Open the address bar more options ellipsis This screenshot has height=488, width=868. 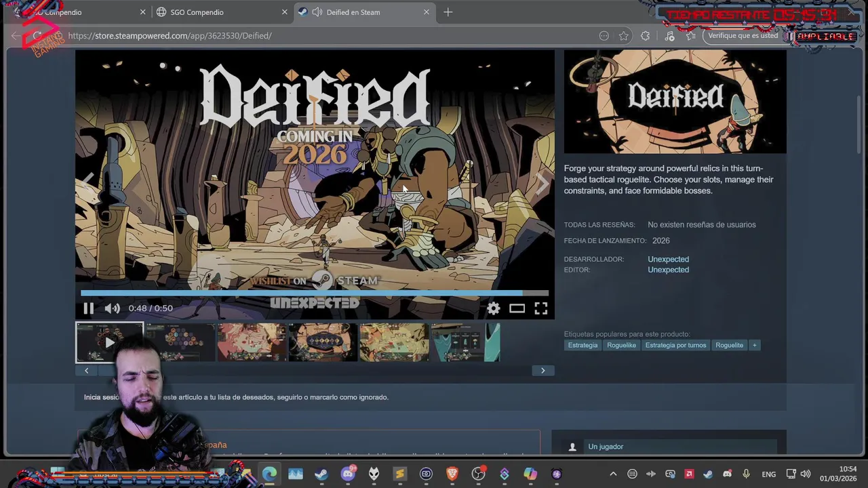point(604,36)
